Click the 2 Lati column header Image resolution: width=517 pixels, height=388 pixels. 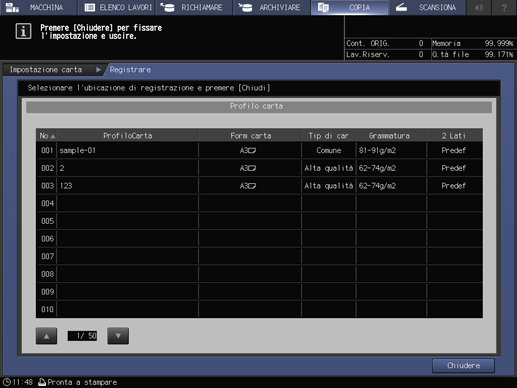[x=454, y=136]
